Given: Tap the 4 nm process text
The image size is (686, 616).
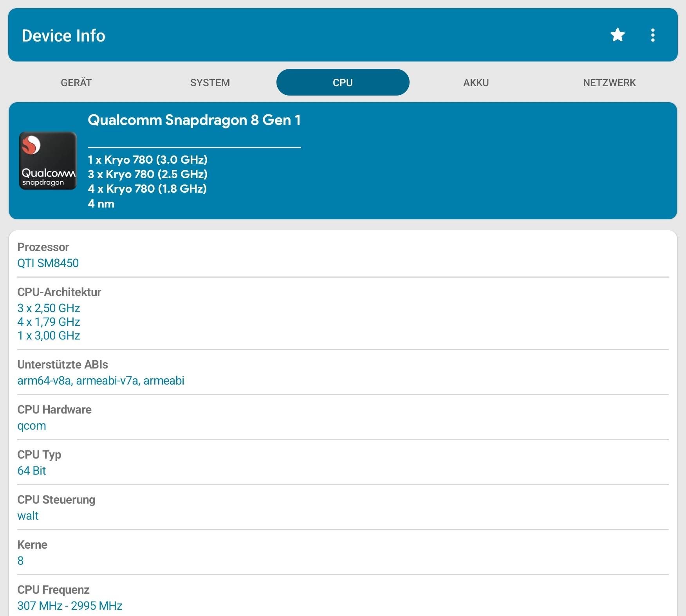Looking at the screenshot, I should click(x=101, y=204).
